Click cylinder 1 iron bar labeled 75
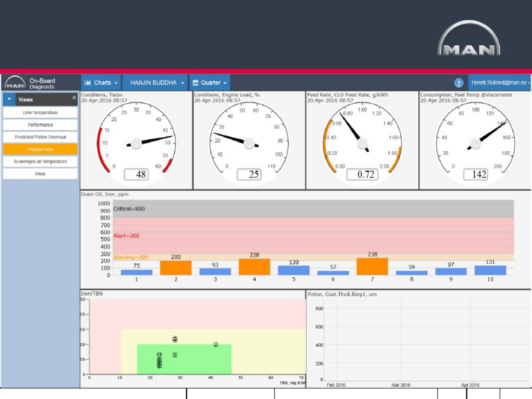 (x=137, y=272)
